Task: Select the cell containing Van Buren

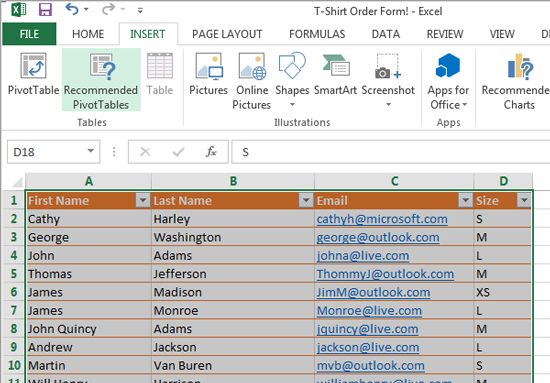Action: pos(233,365)
